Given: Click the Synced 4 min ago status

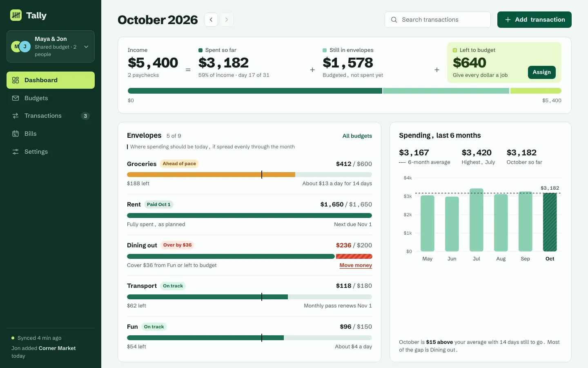Looking at the screenshot, I should [x=36, y=338].
